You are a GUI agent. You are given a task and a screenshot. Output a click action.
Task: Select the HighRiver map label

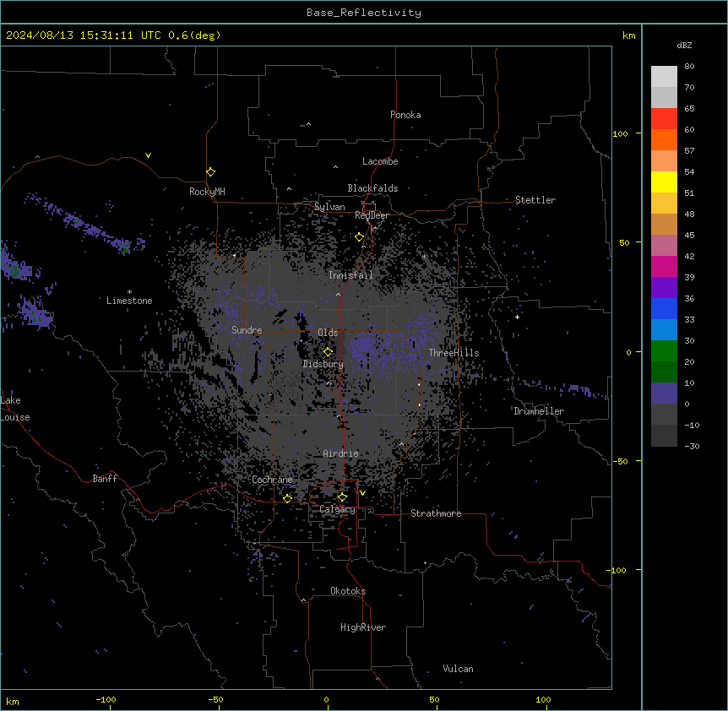(363, 627)
